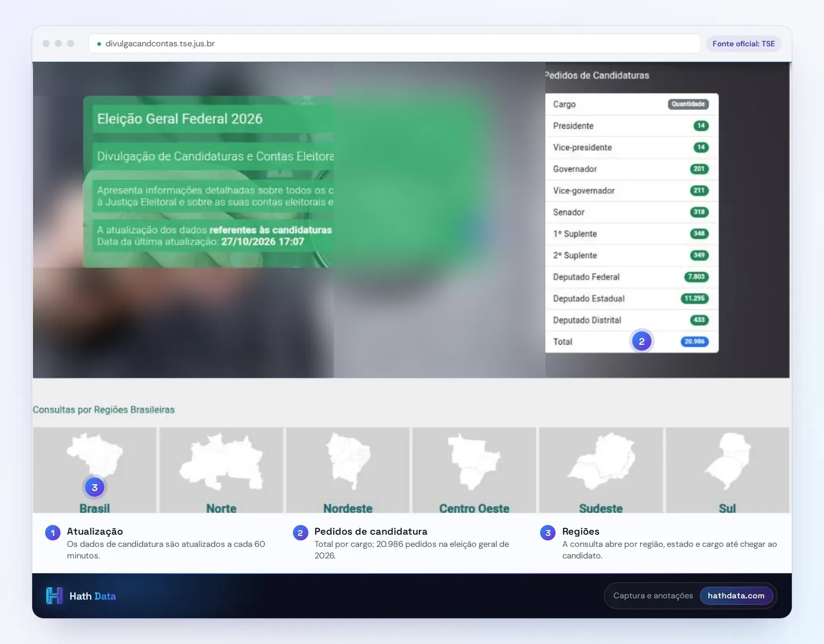Select the Deputado Federal row

pyautogui.click(x=631, y=277)
